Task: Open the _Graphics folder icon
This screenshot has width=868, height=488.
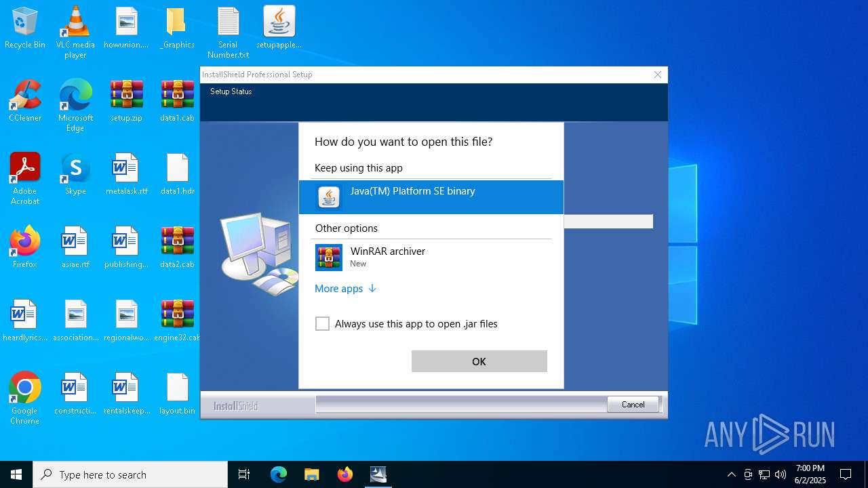Action: click(x=177, y=28)
